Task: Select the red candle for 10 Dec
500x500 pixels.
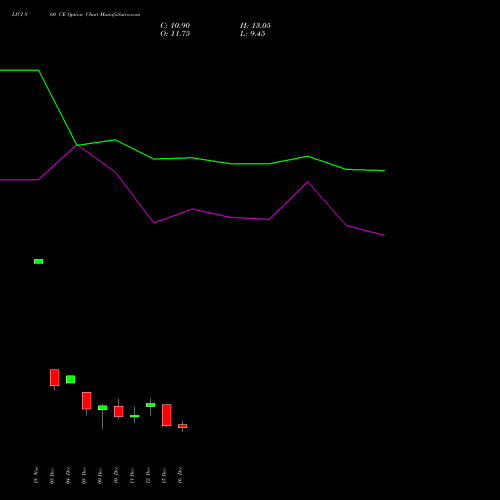Action: (119, 411)
